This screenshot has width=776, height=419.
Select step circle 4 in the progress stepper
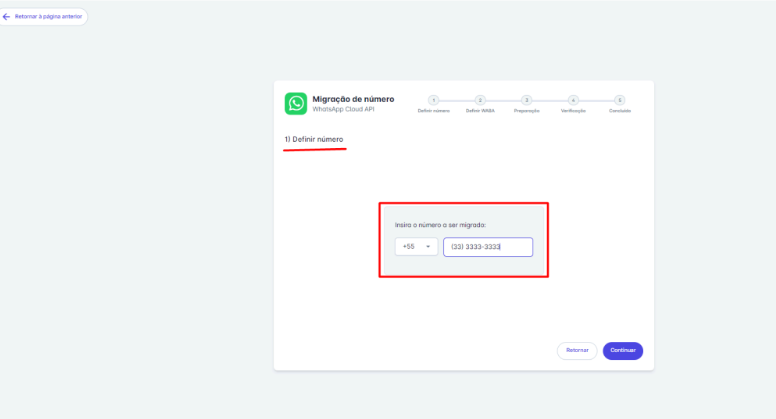(x=573, y=100)
